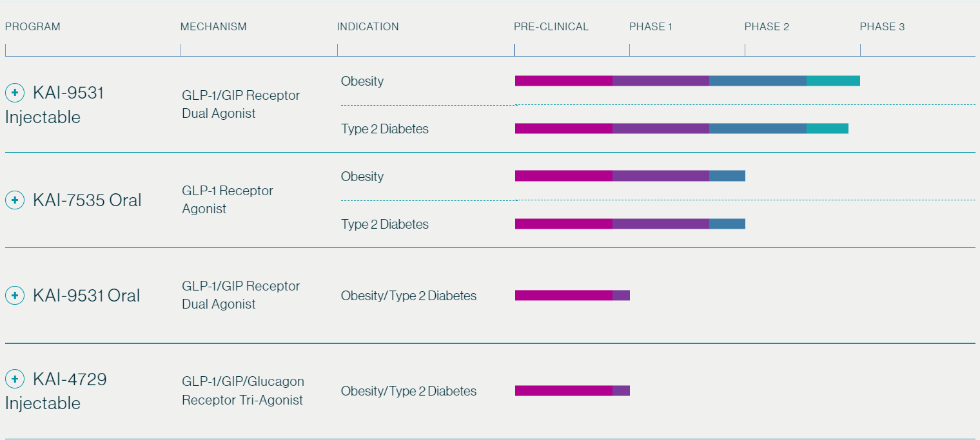
Task: Click GLP-1/GIP/Glucagon Receptor Tri-Agonist text
Action: click(242, 391)
